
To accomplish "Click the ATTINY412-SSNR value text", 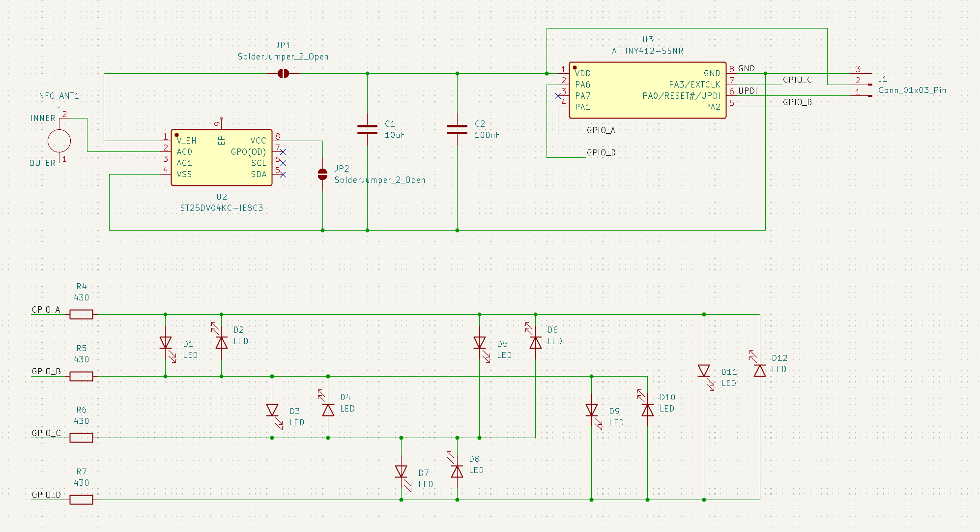I will [647, 51].
